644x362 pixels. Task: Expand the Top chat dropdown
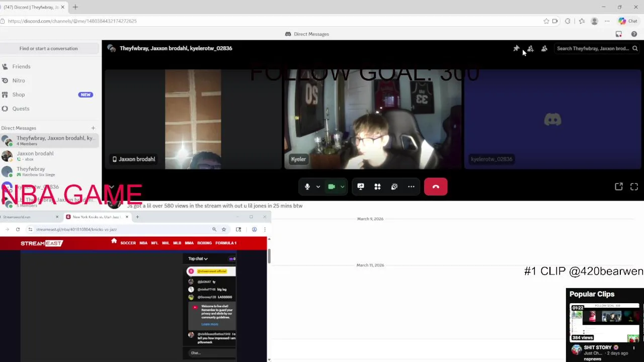click(x=198, y=259)
